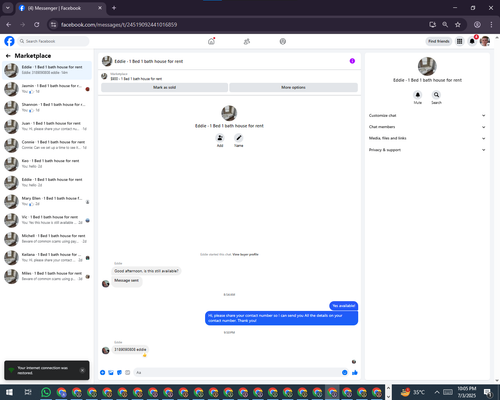Search in conversation magnifier icon
Image resolution: width=500 pixels, height=400 pixels.
436,95
